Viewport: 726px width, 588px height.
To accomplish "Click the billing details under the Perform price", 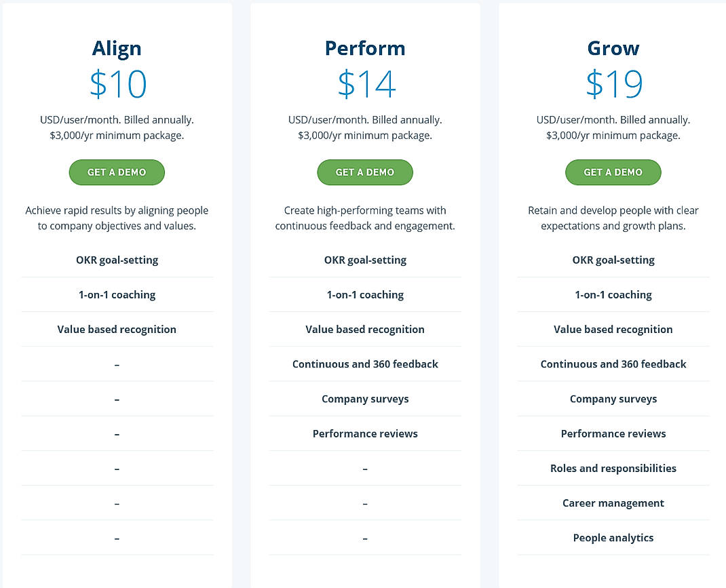I will [364, 127].
